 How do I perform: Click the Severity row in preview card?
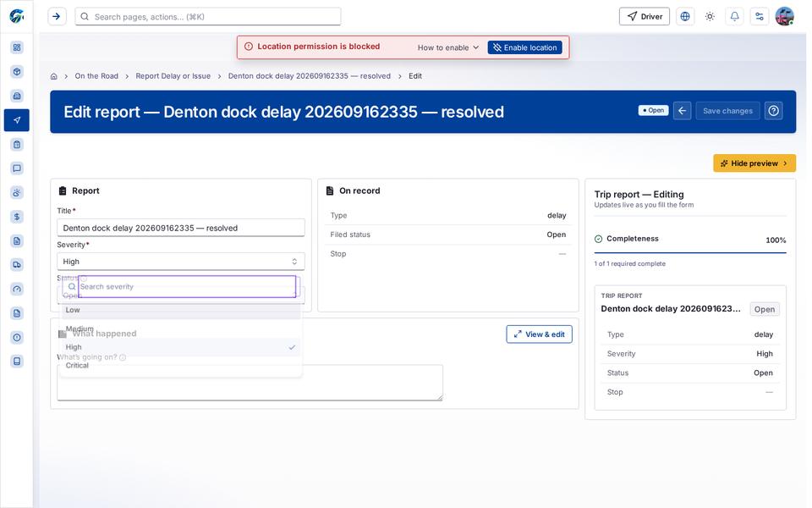coord(690,354)
